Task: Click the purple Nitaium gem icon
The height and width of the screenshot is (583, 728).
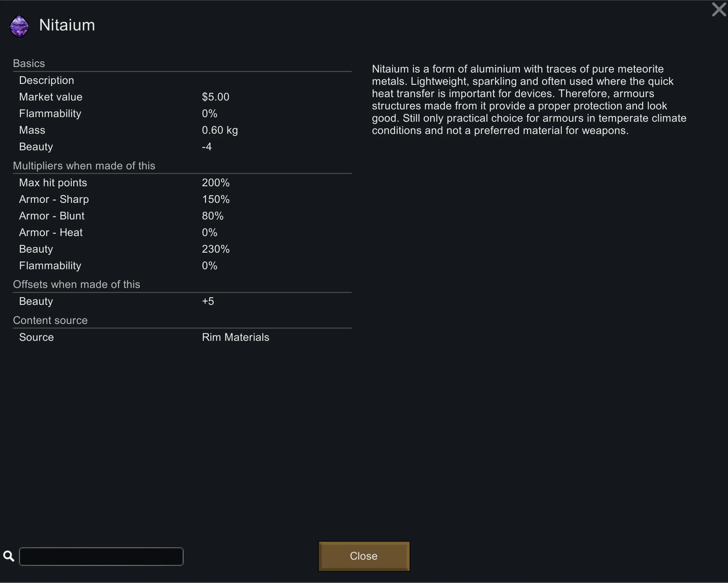Action: (x=19, y=26)
